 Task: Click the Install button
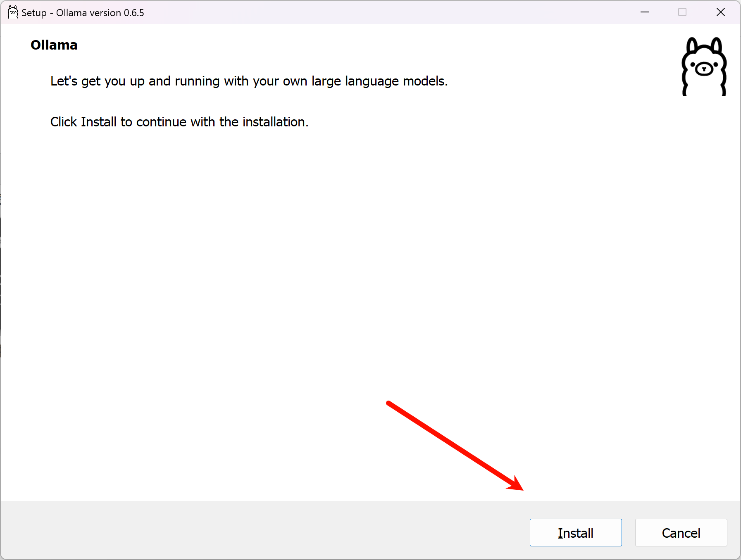[x=575, y=533]
